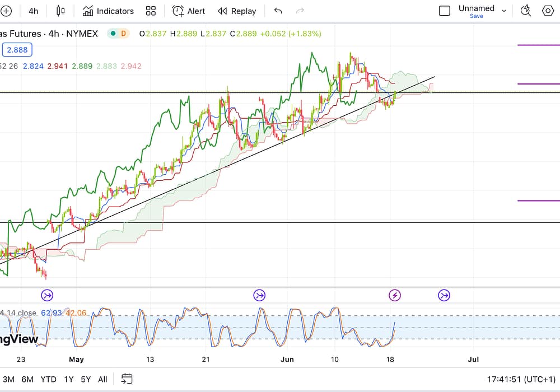Open the go-to-date calendar icon
Image resolution: width=560 pixels, height=392 pixels.
(x=127, y=379)
